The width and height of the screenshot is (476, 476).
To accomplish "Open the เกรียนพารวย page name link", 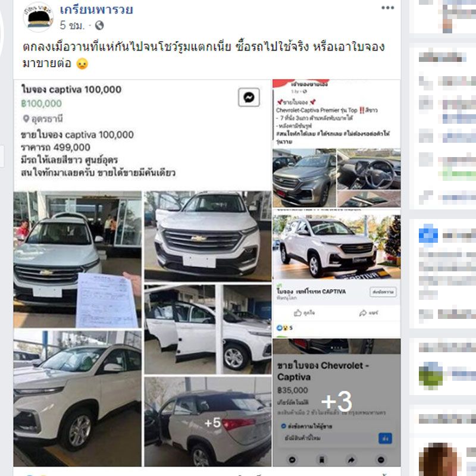I will 96,10.
